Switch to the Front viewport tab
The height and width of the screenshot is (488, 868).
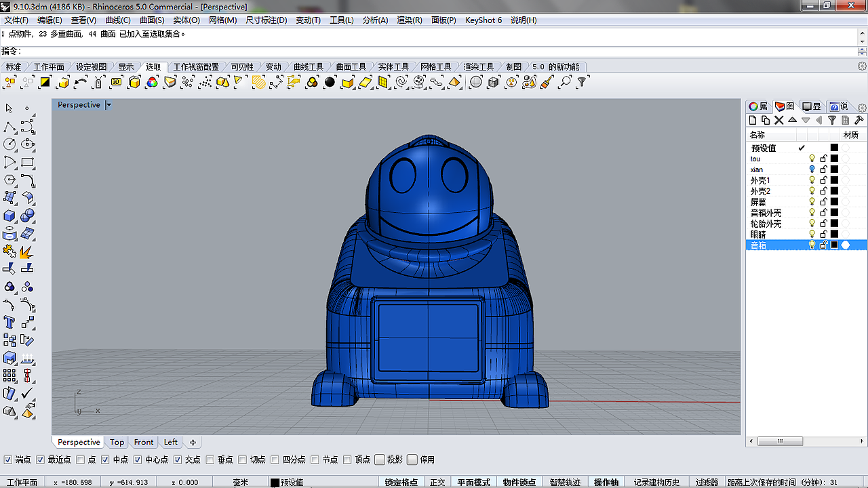click(x=144, y=442)
